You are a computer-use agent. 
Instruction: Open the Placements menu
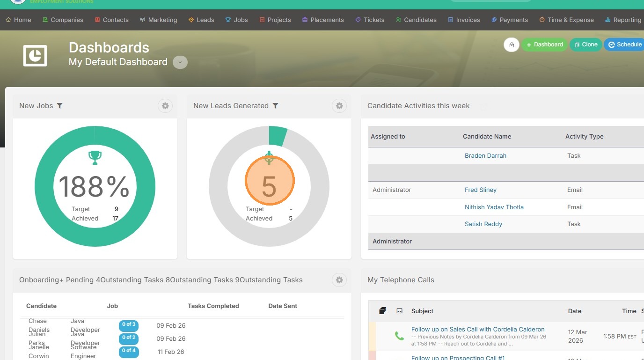point(323,20)
